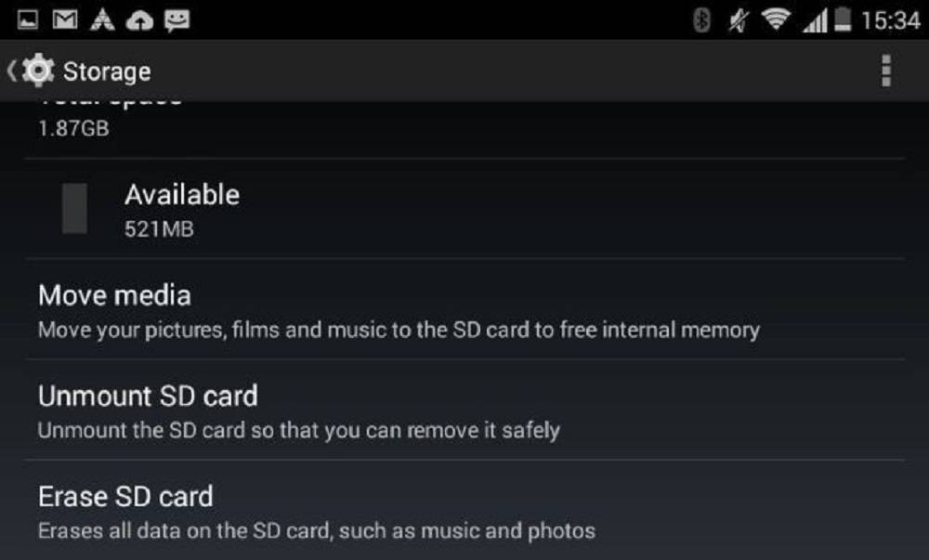Viewport: 929px width, 560px height.
Task: Tap the Wi-Fi status icon
Action: (776, 20)
